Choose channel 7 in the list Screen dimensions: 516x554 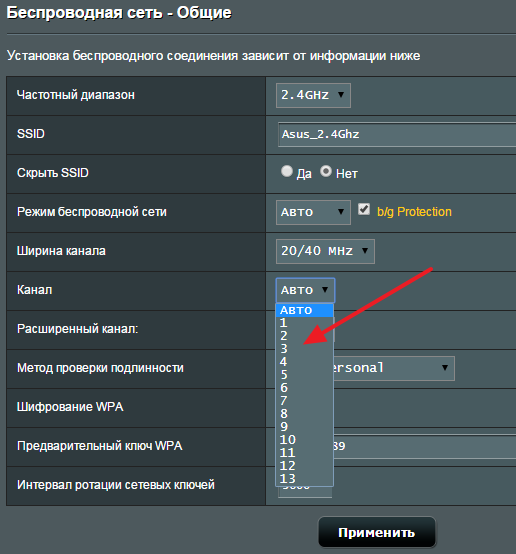point(304,401)
